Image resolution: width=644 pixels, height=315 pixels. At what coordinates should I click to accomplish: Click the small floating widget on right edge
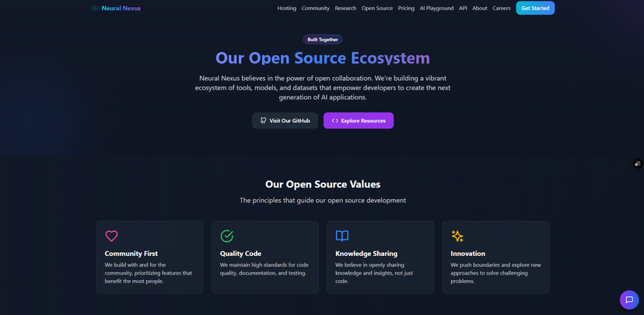[x=637, y=164]
